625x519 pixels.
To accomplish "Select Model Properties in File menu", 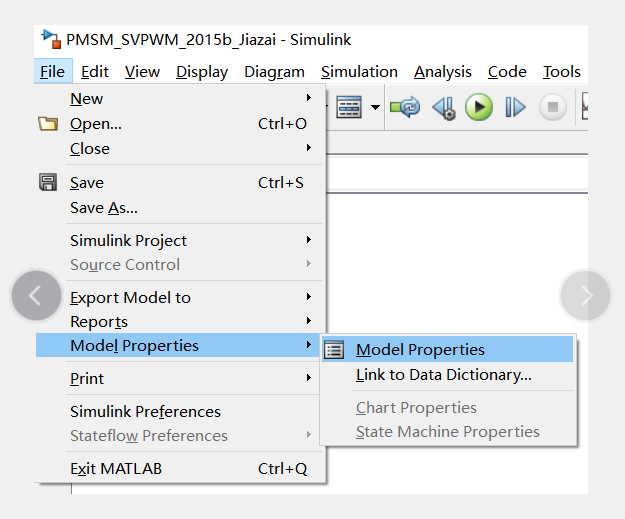I will tap(178, 345).
